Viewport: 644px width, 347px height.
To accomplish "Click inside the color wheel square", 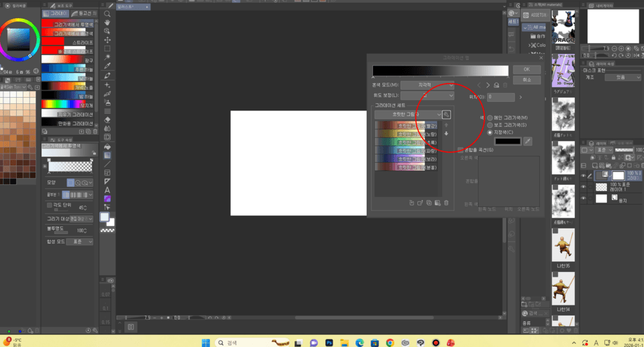I will click(x=19, y=40).
